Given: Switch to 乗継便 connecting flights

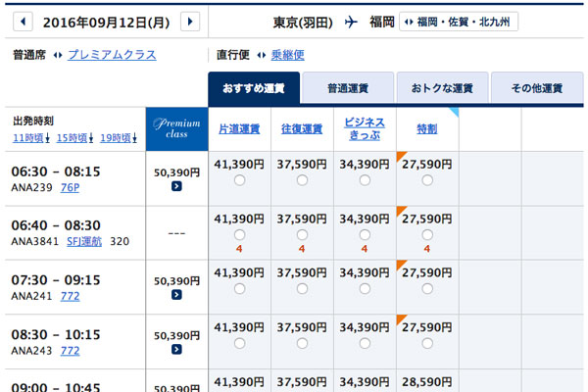Looking at the screenshot, I should (287, 55).
